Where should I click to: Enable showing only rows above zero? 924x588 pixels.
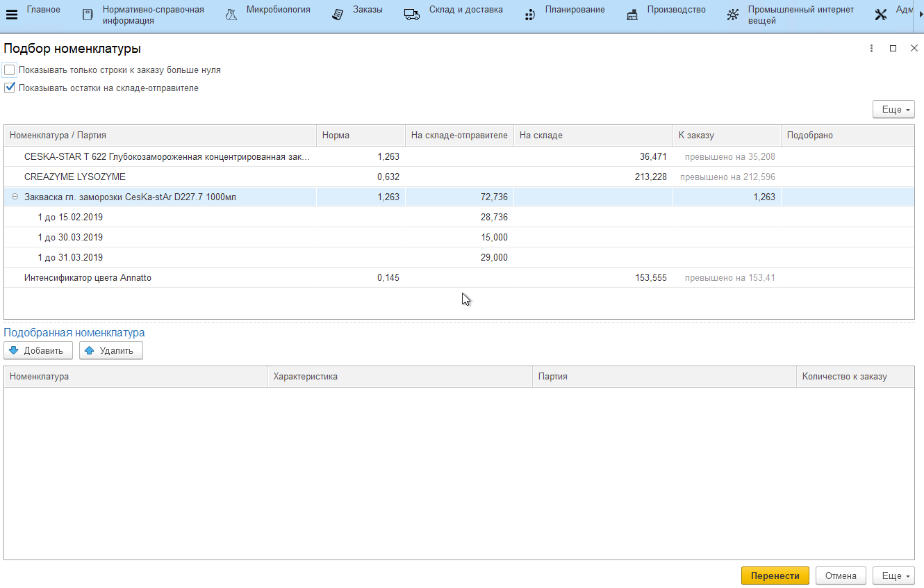click(10, 70)
